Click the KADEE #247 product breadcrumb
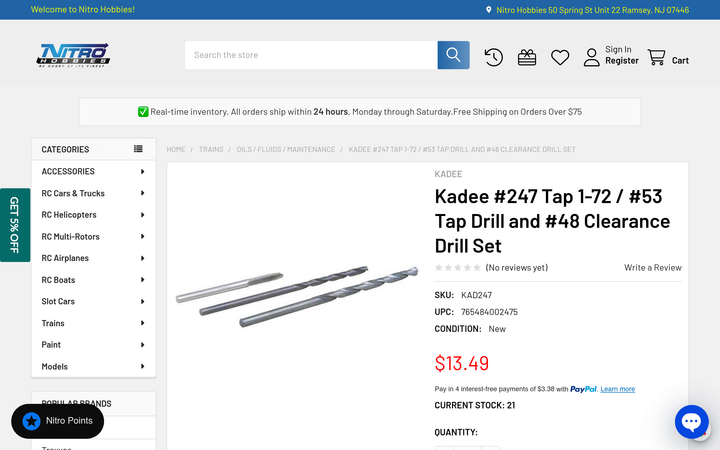 pos(462,150)
